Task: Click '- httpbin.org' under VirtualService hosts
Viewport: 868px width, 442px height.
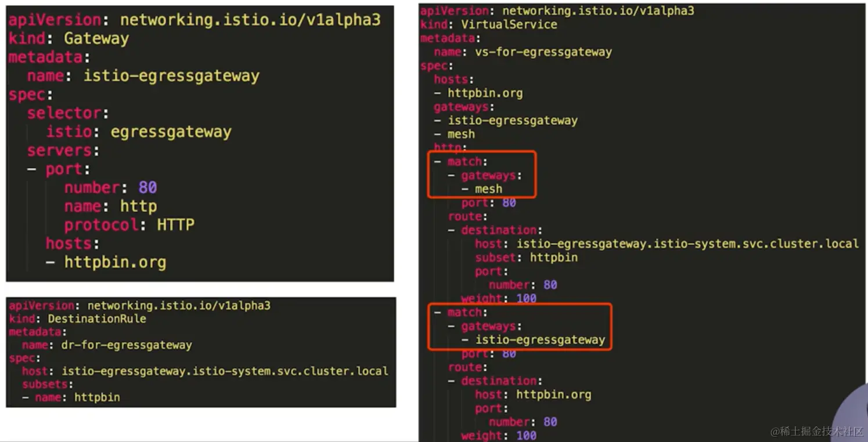Action: (x=478, y=93)
